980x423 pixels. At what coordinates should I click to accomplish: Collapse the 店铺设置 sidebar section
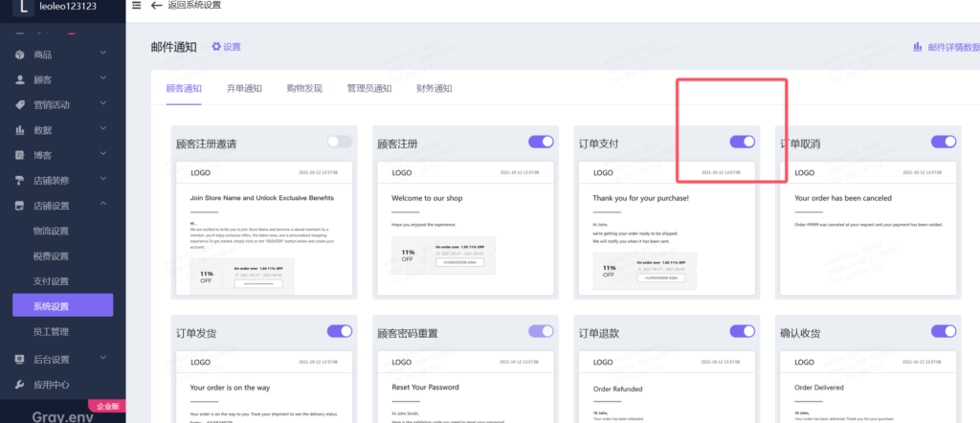[102, 205]
